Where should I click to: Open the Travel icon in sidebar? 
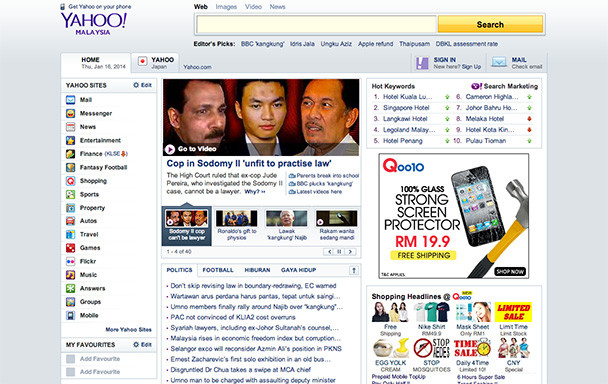70,234
